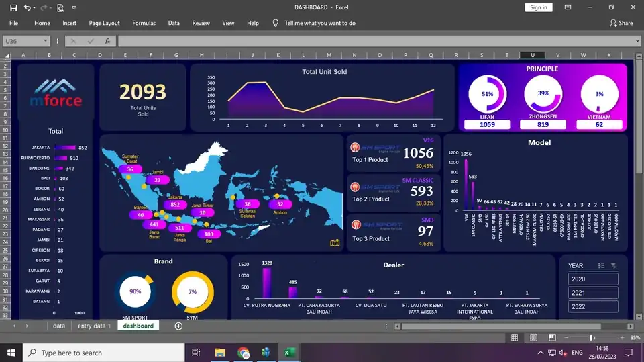The width and height of the screenshot is (644, 362).
Task: Click the Undo arrow icon
Action: pos(27,7)
